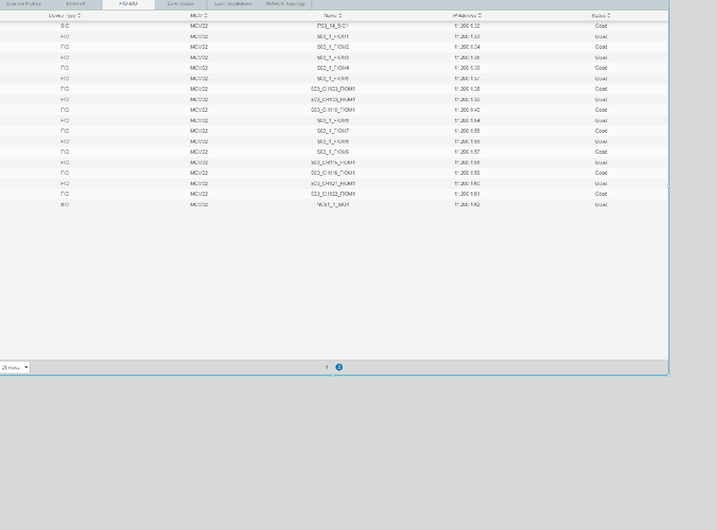Image resolution: width=717 pixels, height=530 pixels.
Task: Go to page 1 in pagination
Action: click(x=326, y=367)
